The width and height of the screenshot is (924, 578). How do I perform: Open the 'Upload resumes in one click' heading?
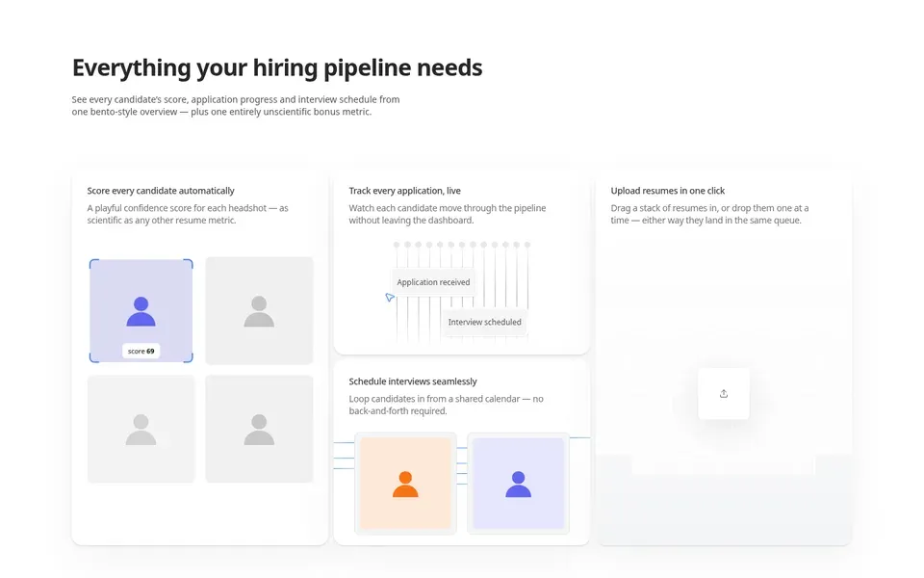click(x=668, y=191)
